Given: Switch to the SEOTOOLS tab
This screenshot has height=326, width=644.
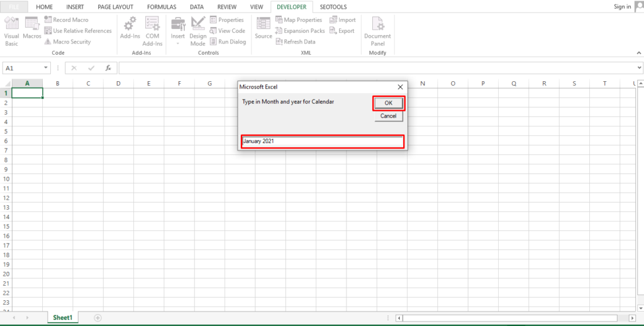Looking at the screenshot, I should click(x=333, y=7).
